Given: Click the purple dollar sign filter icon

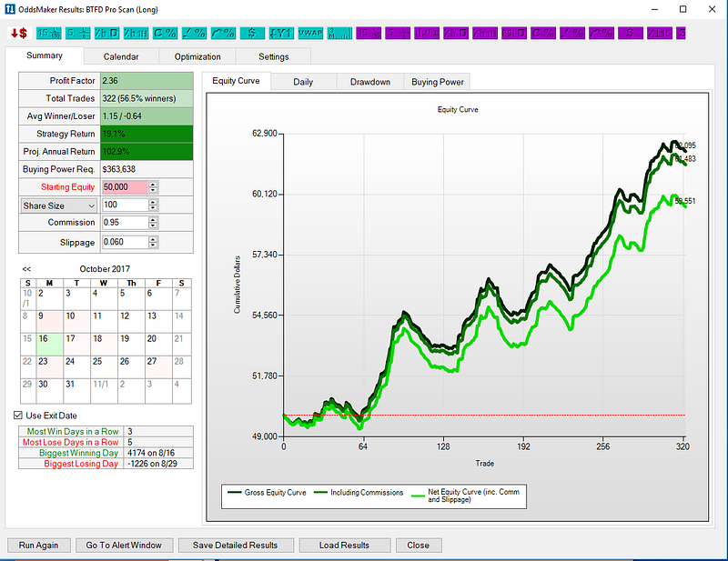Looking at the screenshot, I should pyautogui.click(x=631, y=34).
